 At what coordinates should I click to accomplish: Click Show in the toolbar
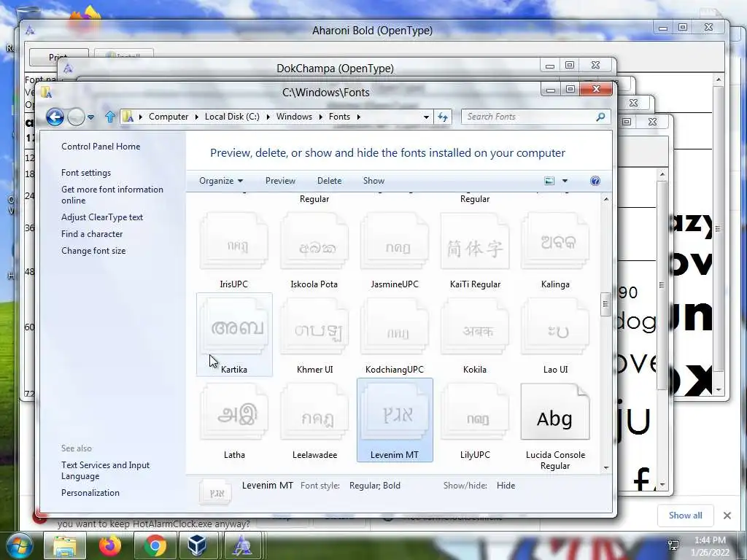373,181
